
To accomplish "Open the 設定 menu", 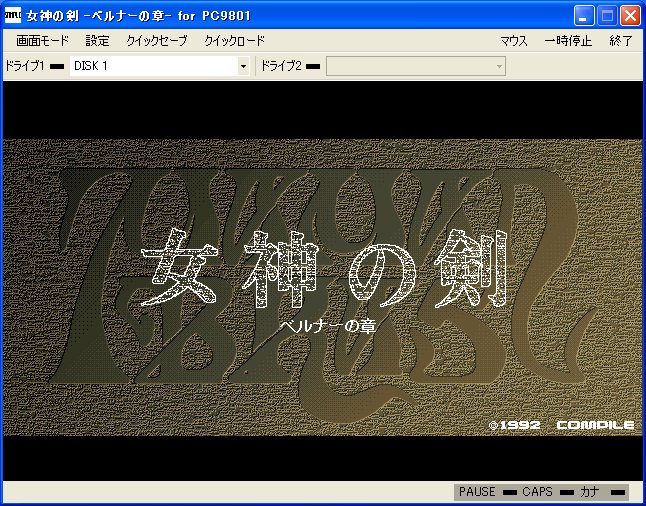I will pos(98,41).
